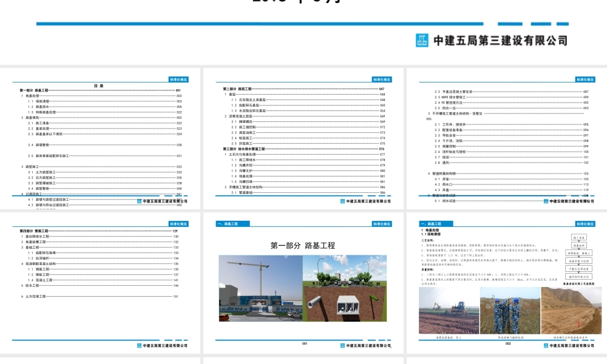Open the contents page listing 顶管法 sections
Screen dimensions: 607x364
pos(507,138)
